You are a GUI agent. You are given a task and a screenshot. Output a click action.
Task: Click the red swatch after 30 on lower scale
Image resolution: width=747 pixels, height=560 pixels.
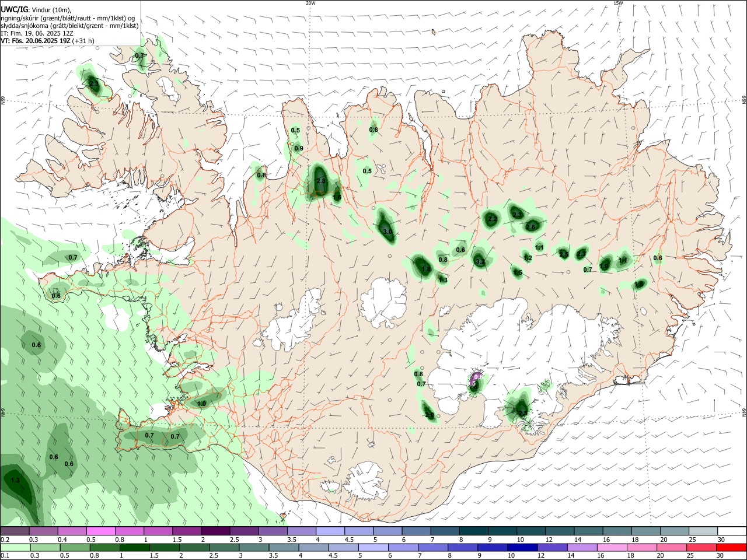731,547
